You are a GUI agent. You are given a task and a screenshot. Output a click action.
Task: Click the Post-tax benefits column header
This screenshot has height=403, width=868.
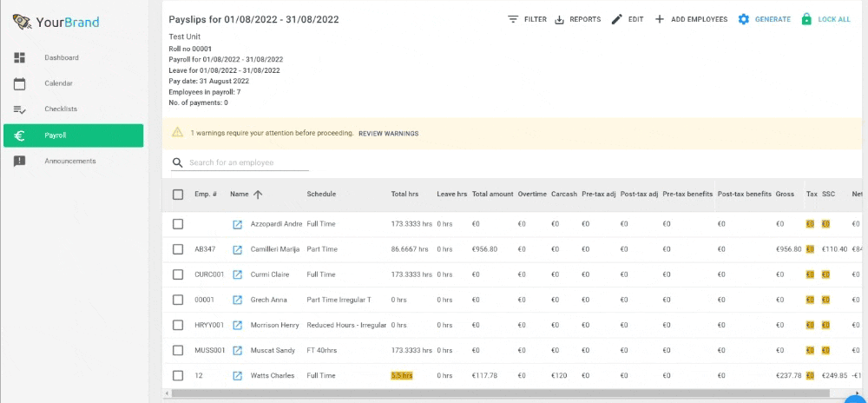745,195
